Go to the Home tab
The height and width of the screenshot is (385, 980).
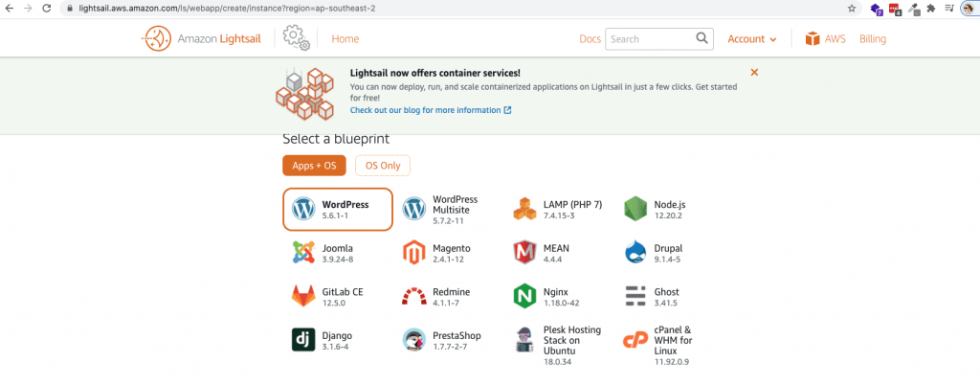(345, 39)
